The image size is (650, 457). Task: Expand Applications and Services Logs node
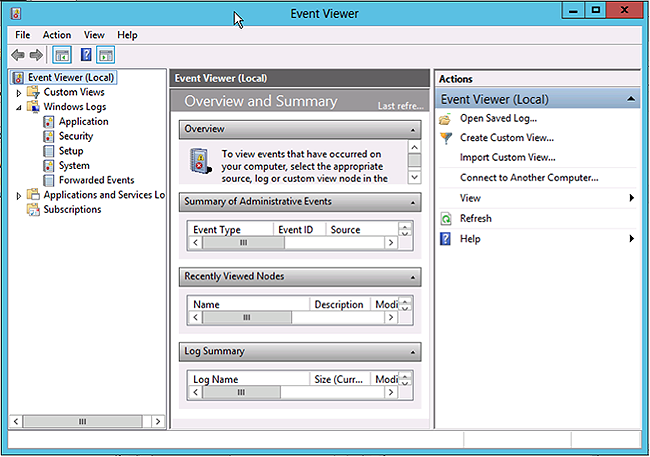pyautogui.click(x=18, y=196)
